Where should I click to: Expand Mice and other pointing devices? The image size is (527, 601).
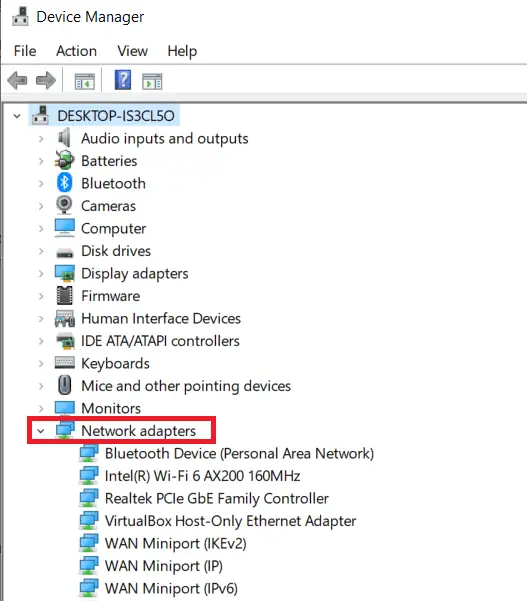click(x=41, y=386)
